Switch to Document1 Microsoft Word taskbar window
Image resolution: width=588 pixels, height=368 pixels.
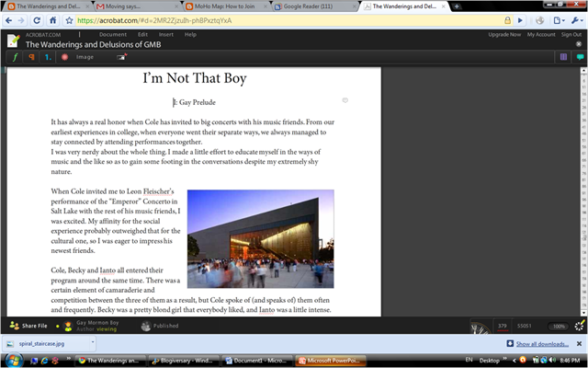(257, 361)
